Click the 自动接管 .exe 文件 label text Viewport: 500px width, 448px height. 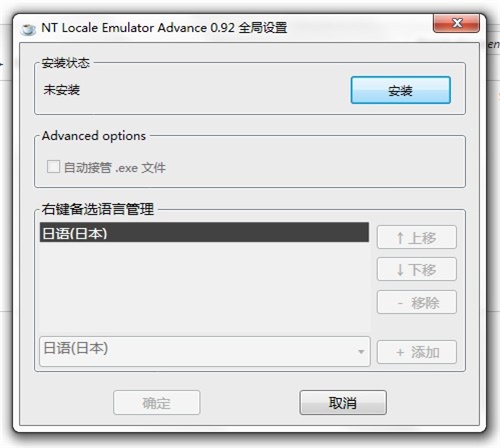pos(115,167)
